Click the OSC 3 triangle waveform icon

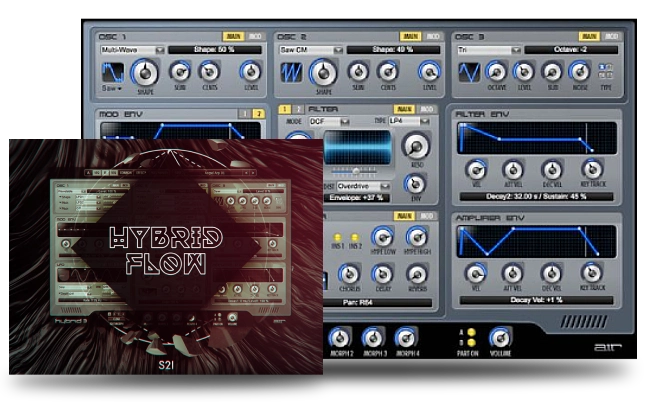(468, 73)
